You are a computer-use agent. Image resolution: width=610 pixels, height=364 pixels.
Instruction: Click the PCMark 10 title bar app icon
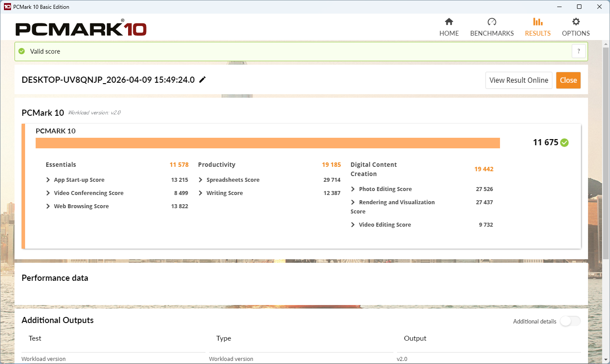pos(7,7)
